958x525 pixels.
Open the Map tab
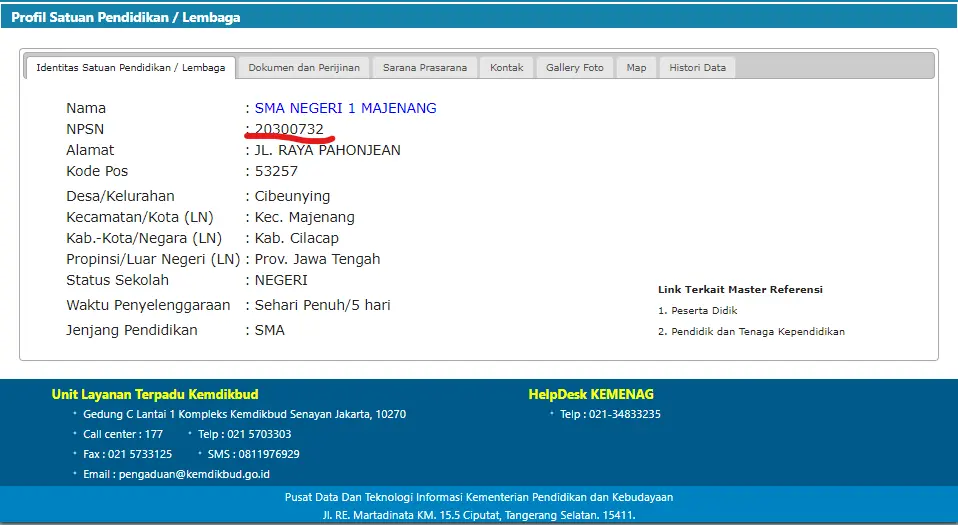click(x=636, y=67)
